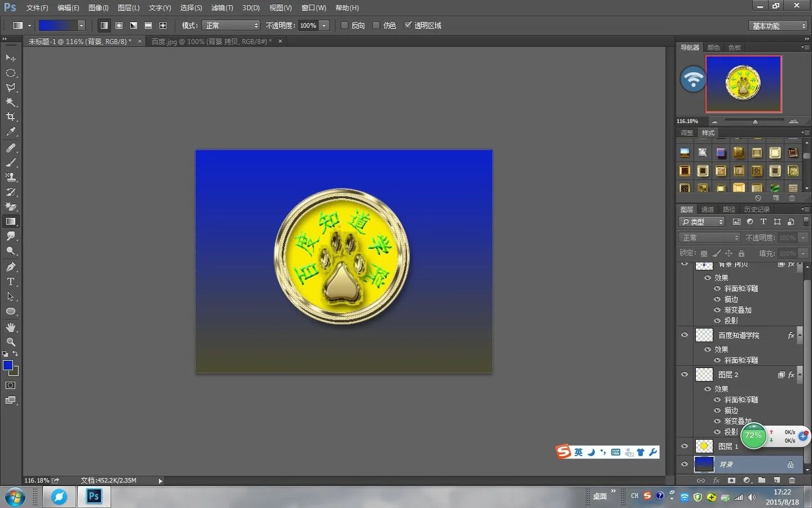Image resolution: width=812 pixels, height=508 pixels.
Task: Select the Horizontal Type tool
Action: tap(10, 282)
